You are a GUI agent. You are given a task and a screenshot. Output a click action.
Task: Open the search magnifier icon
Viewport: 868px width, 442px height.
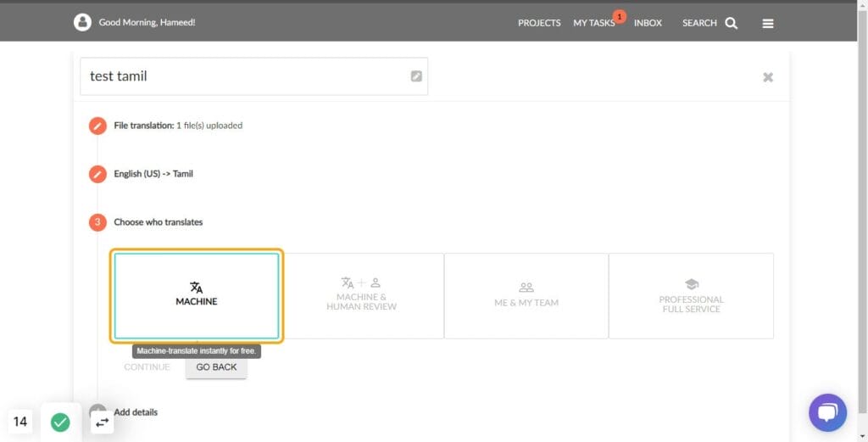(732, 23)
